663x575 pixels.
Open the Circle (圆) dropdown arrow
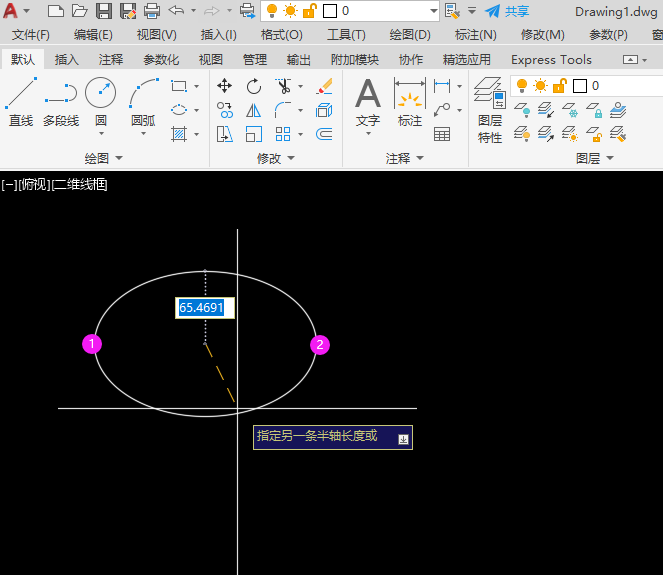point(100,134)
